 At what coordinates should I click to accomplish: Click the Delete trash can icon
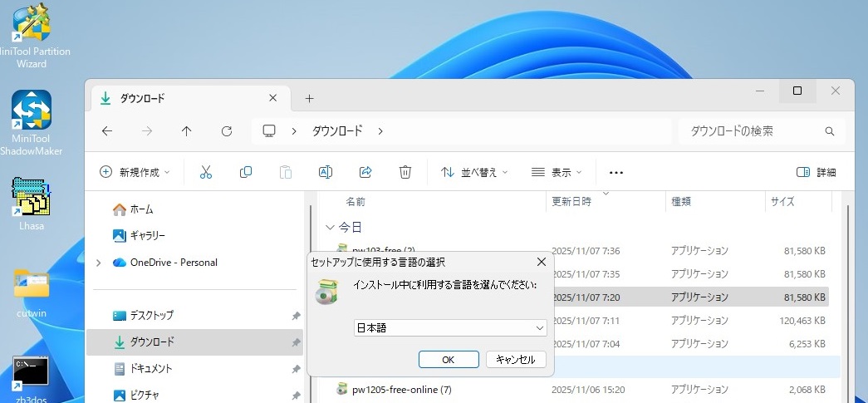[x=405, y=172]
